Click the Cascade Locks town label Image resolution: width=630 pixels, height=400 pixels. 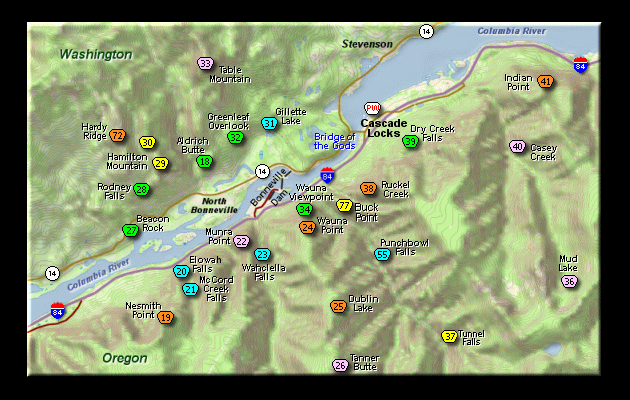click(380, 128)
